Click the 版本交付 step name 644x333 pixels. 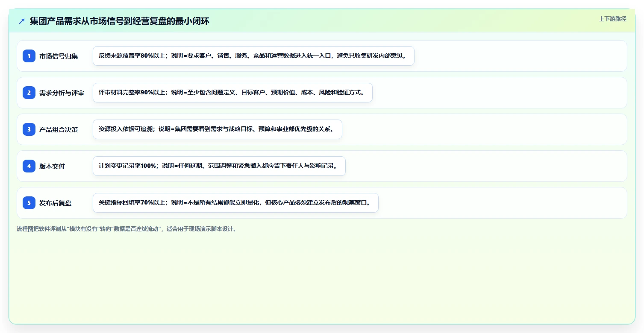(x=52, y=166)
